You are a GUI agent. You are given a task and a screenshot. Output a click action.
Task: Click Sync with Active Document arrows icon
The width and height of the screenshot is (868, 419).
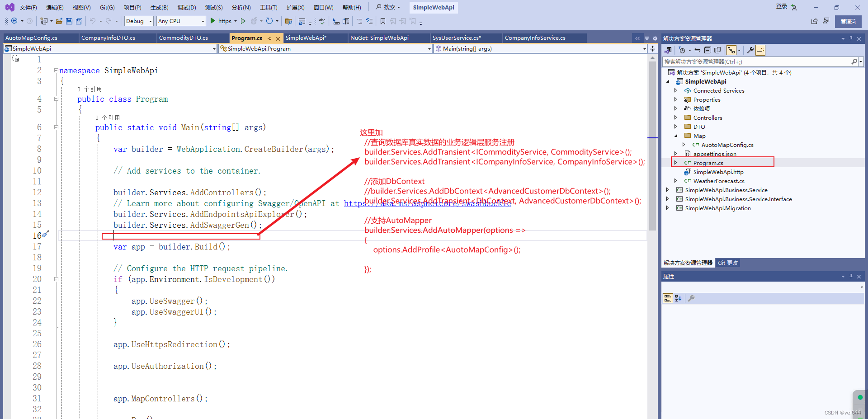[698, 50]
